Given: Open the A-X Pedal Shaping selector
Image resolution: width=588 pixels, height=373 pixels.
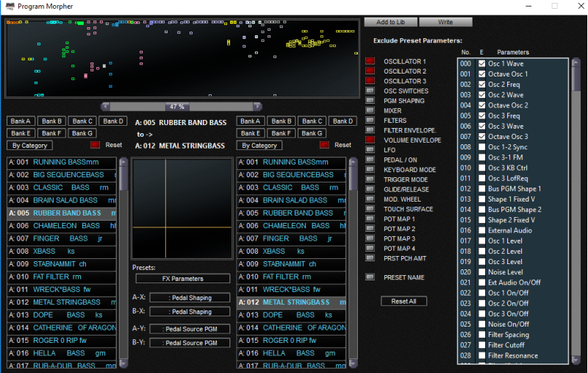Looking at the screenshot, I should [190, 298].
